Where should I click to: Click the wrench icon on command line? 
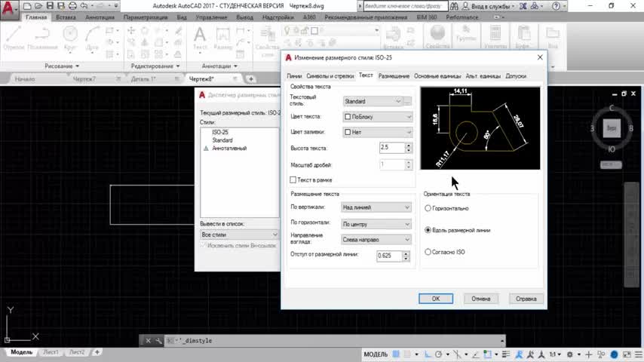pyautogui.click(x=158, y=341)
